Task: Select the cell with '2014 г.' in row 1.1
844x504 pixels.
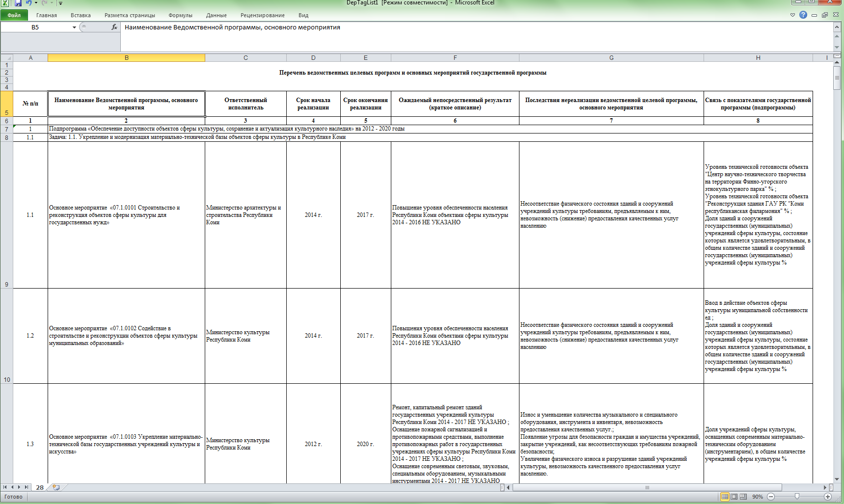Action: pyautogui.click(x=313, y=215)
